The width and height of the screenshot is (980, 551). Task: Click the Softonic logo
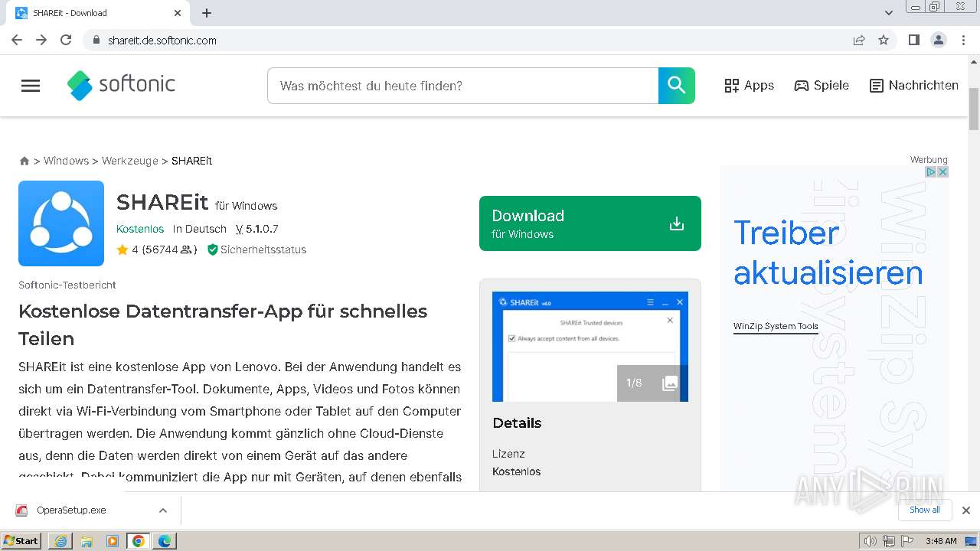(x=121, y=85)
